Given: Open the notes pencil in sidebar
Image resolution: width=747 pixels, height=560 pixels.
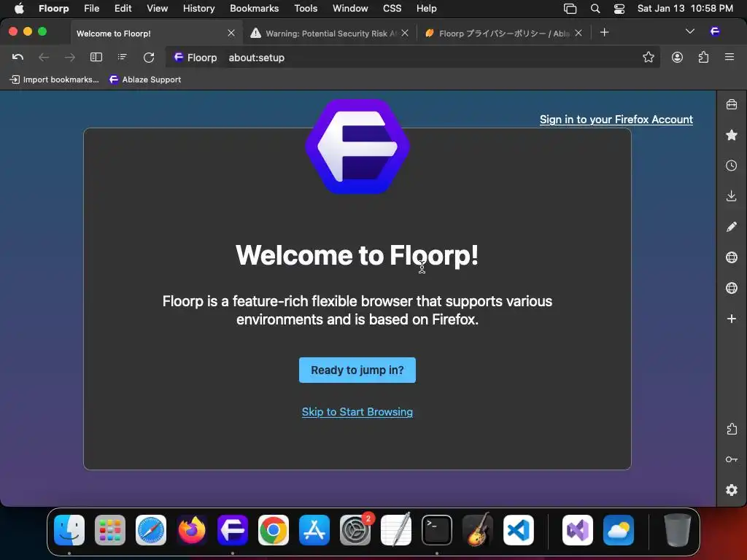Looking at the screenshot, I should click(x=731, y=227).
